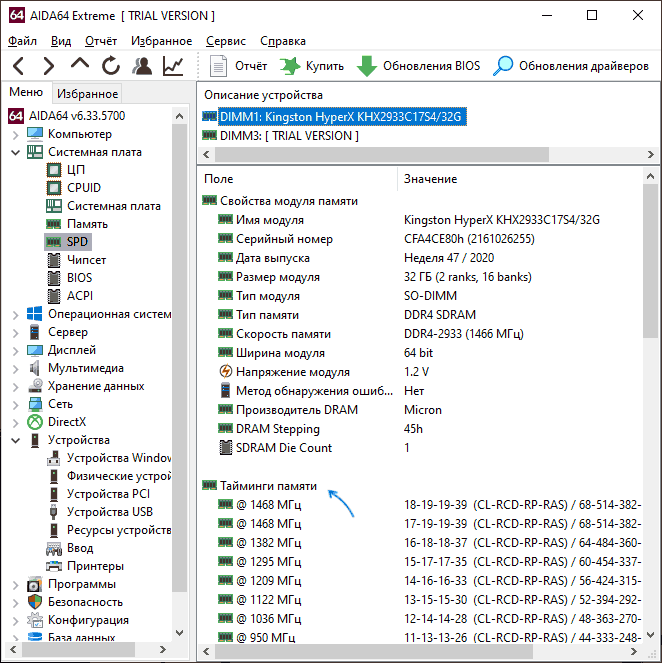Viewport: 662px width, 663px height.
Task: Collapse the Системная плата tree node
Action: pos(15,153)
